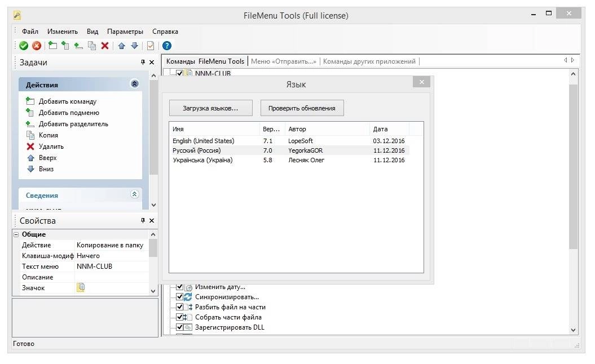Image resolution: width=595 pixels, height=364 pixels.
Task: Click the Текст меню value NNM-CLUB field
Action: [112, 267]
